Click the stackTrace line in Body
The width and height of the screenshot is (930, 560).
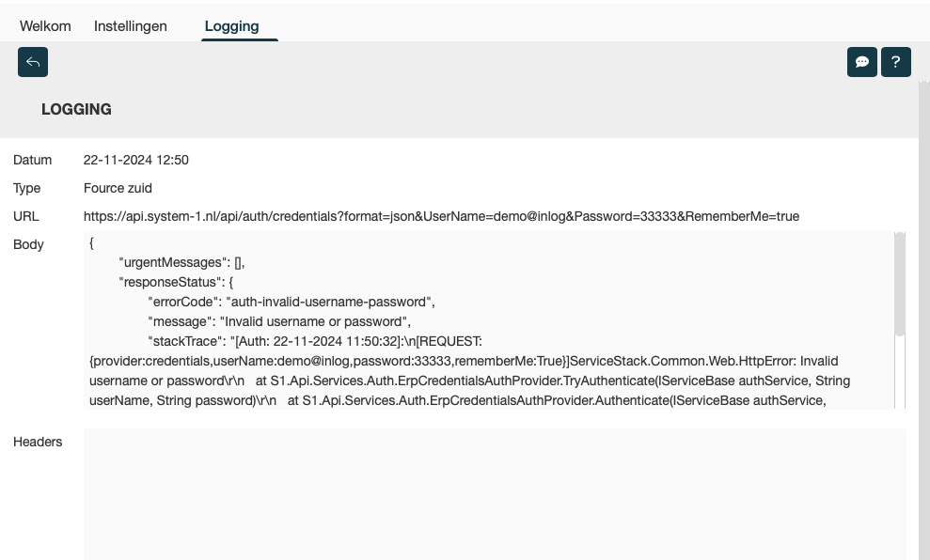pyautogui.click(x=315, y=340)
